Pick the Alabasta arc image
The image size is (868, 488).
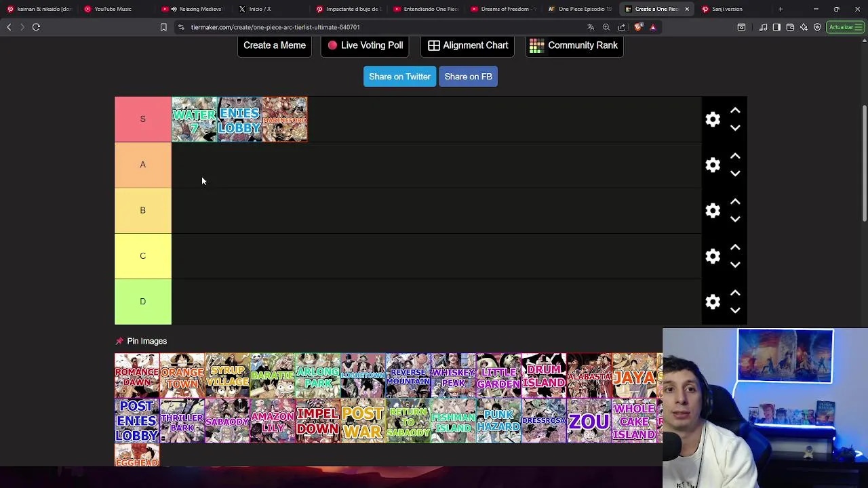[x=589, y=375]
